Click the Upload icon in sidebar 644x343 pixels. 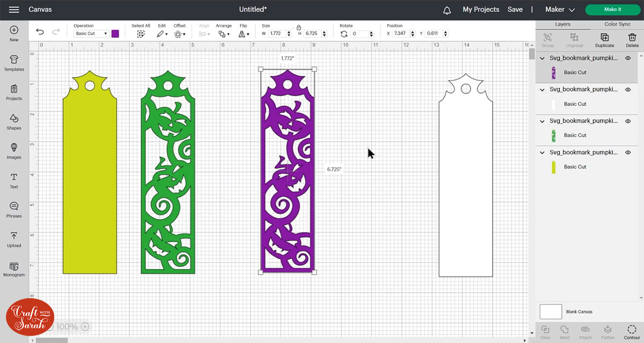(14, 239)
